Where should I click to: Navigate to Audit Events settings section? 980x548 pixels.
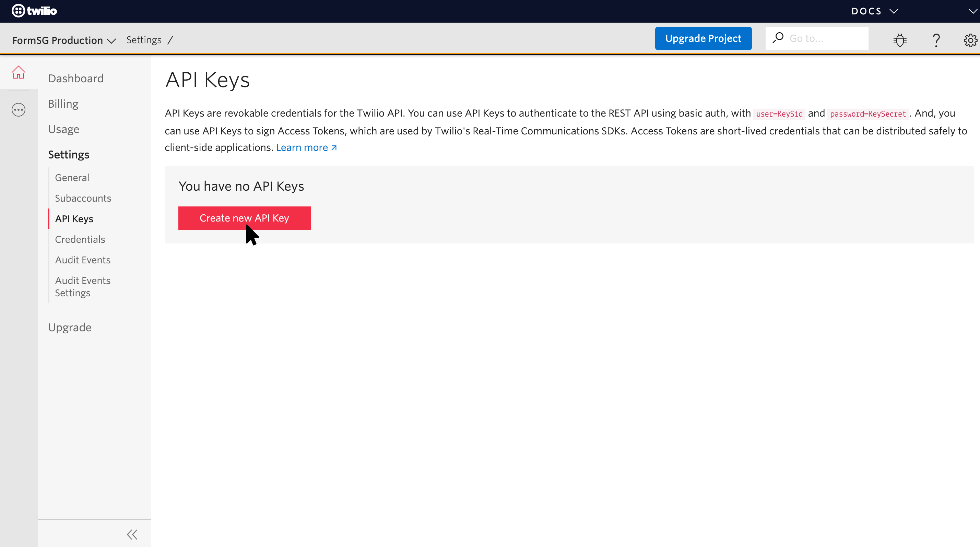(x=83, y=287)
